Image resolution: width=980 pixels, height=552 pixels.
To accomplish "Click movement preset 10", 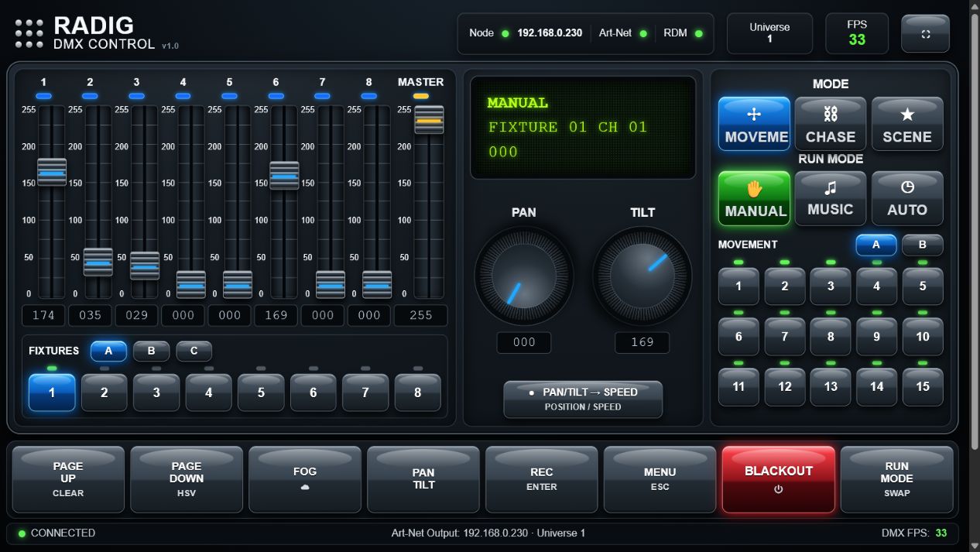I will click(923, 337).
